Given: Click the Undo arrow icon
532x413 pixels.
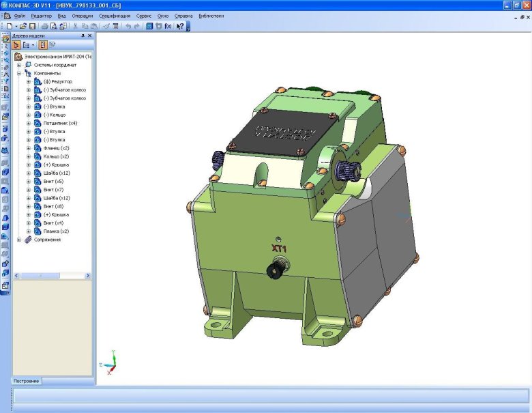Looking at the screenshot, I should [128, 26].
